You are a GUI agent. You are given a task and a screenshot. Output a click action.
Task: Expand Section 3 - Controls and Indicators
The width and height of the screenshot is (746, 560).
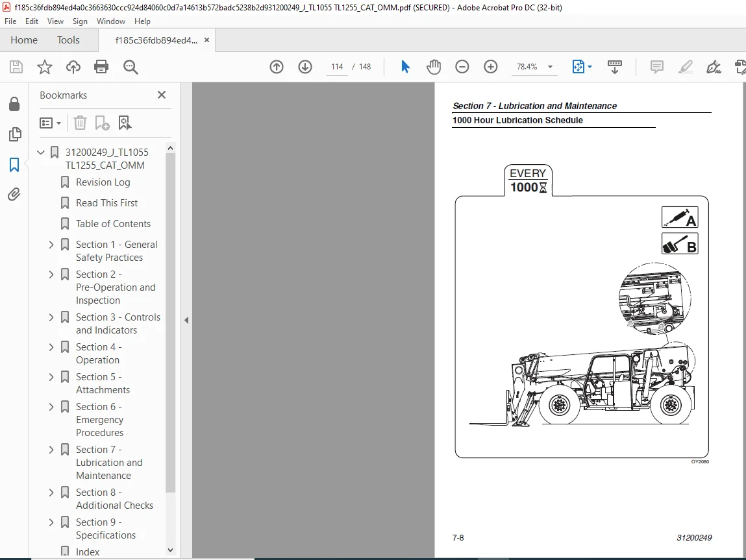51,317
